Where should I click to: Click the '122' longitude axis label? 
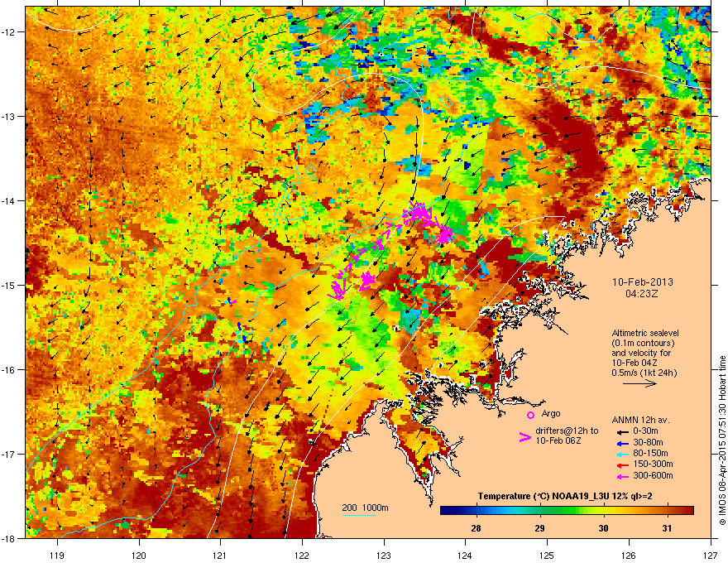coord(302,556)
